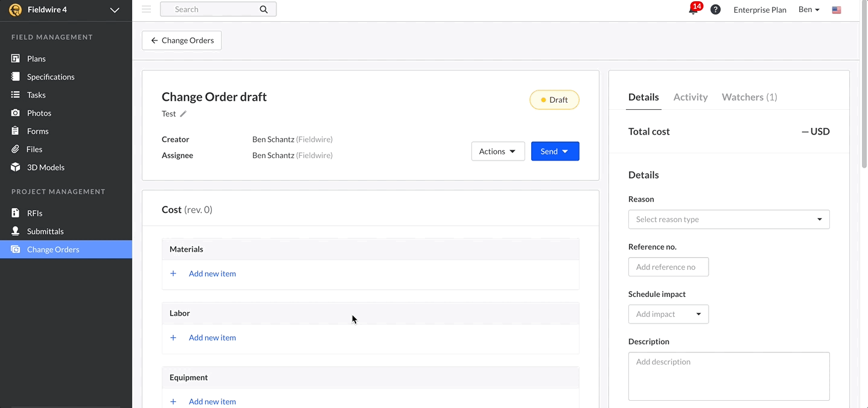The height and width of the screenshot is (408, 868).
Task: Open Plans in the sidebar
Action: 36,59
